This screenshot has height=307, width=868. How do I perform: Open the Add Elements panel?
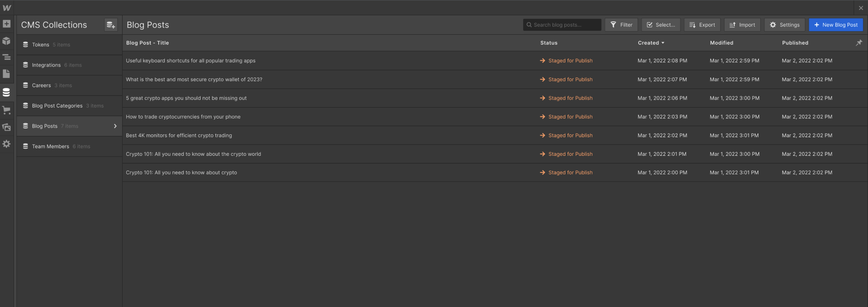(x=6, y=24)
